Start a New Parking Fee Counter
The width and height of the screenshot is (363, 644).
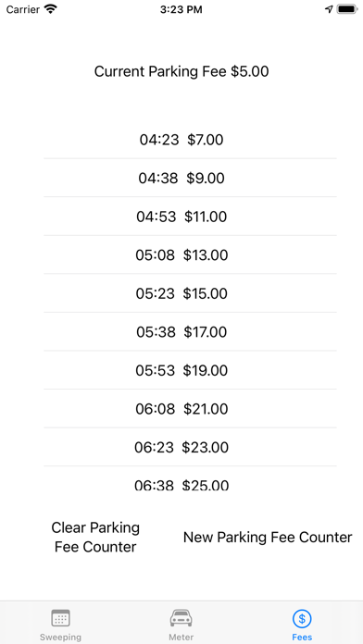pyautogui.click(x=268, y=538)
